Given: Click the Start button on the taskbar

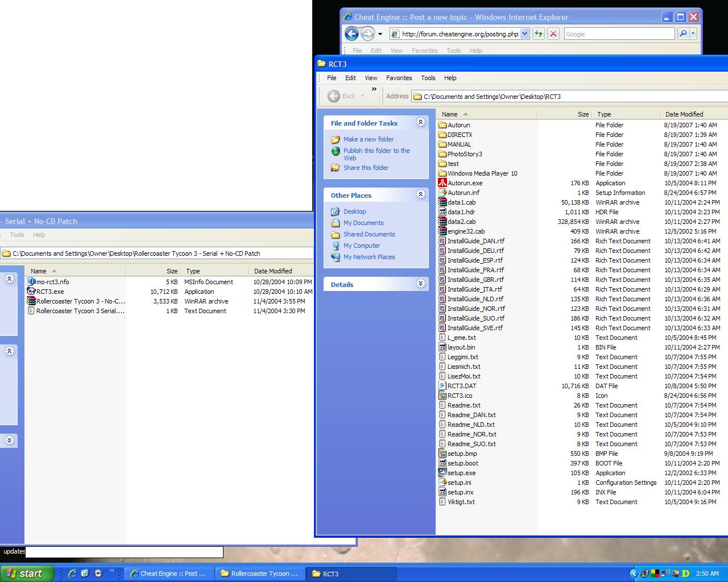Looking at the screenshot, I should click(27, 573).
